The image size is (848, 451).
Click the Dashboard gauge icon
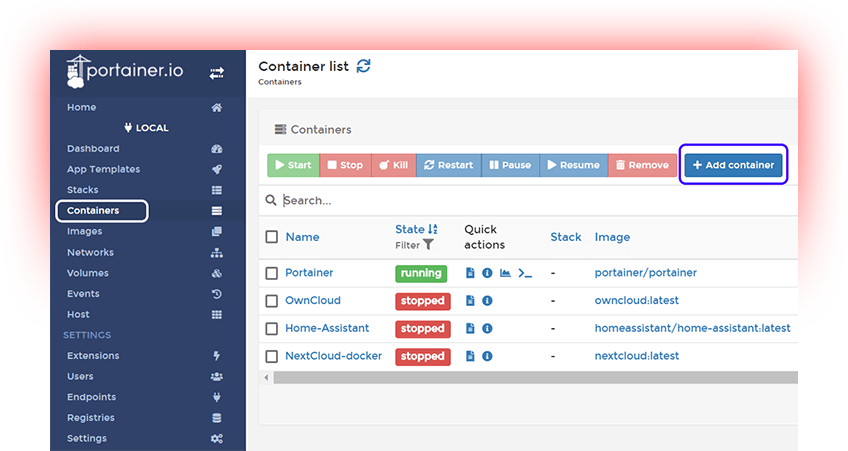(x=216, y=149)
